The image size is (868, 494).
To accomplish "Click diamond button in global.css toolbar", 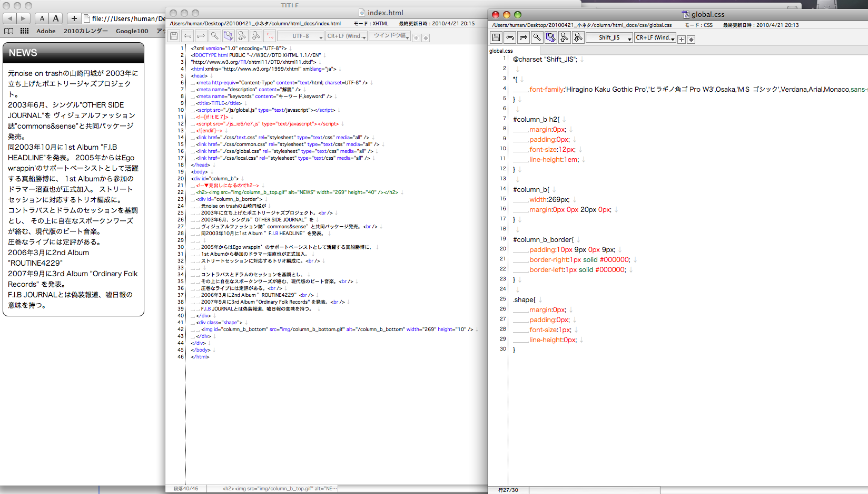I will point(691,40).
